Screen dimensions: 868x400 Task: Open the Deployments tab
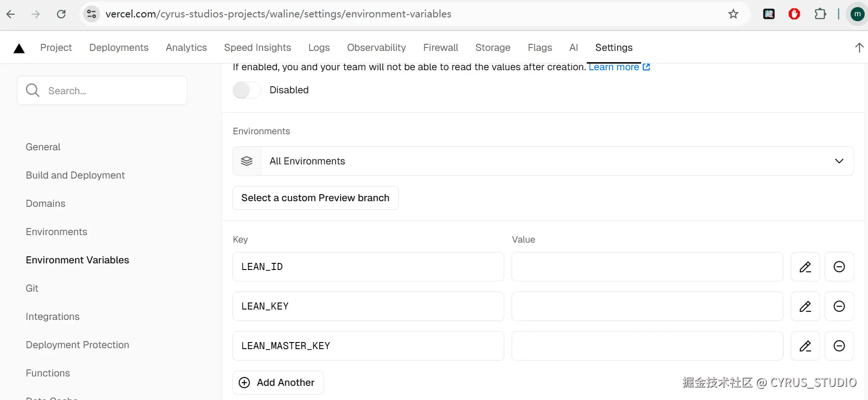[119, 48]
